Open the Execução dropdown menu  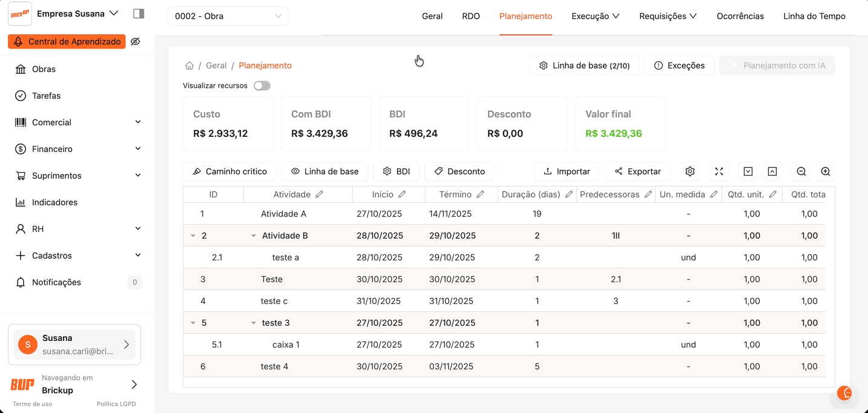595,16
